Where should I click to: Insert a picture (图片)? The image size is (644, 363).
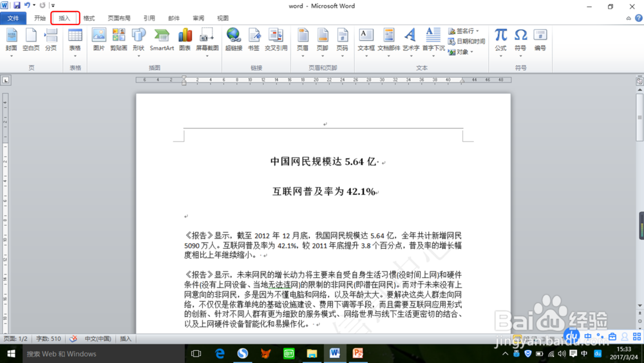(x=99, y=40)
